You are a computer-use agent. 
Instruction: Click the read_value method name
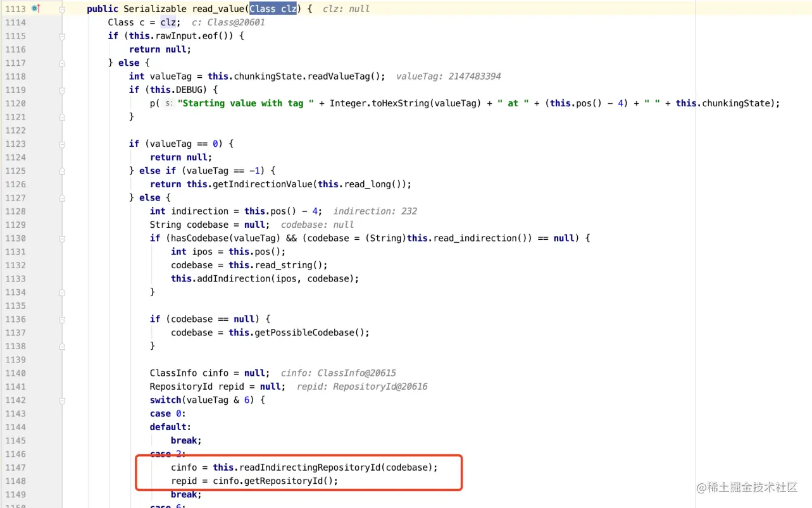click(218, 9)
